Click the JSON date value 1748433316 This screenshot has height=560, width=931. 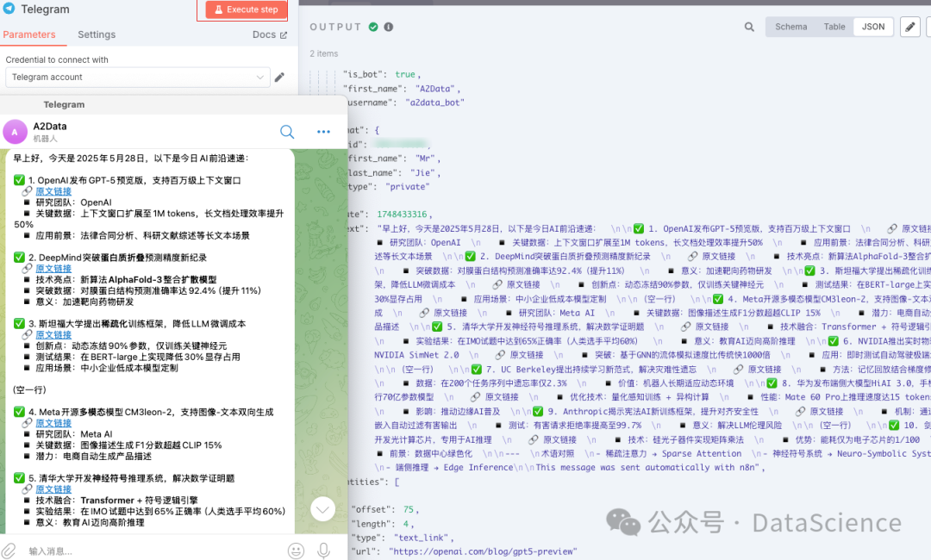pos(402,215)
